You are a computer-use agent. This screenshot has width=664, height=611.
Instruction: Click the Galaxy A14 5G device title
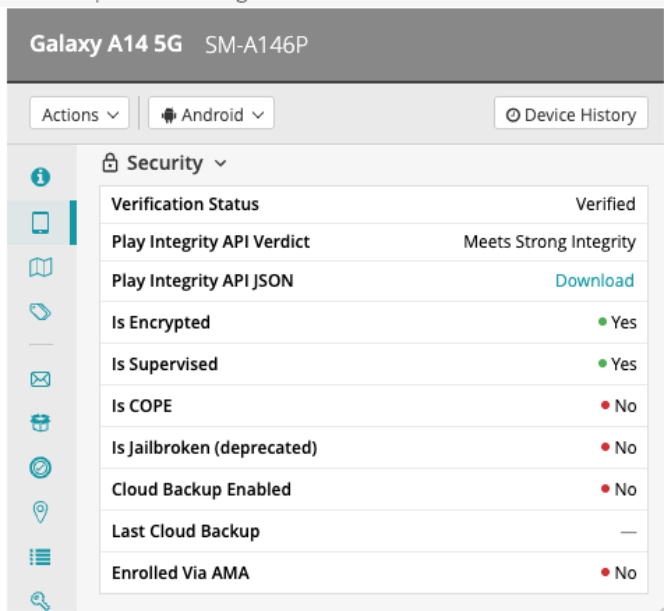pyautogui.click(x=106, y=45)
